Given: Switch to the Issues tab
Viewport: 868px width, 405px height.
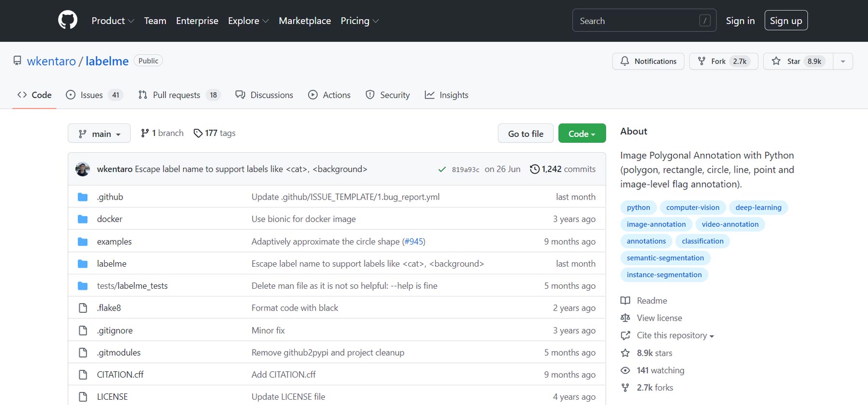Looking at the screenshot, I should pyautogui.click(x=95, y=95).
